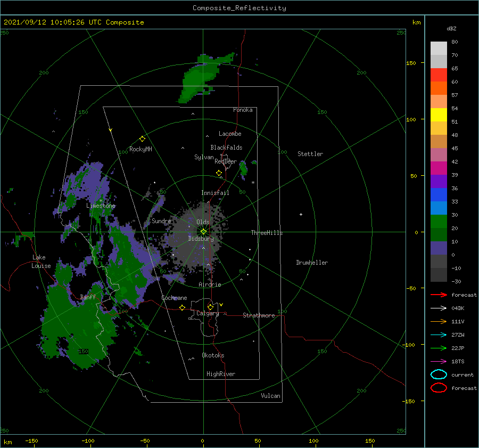Click the large green echo southwest of Banff
The height and width of the screenshot is (448, 479).
(79, 324)
